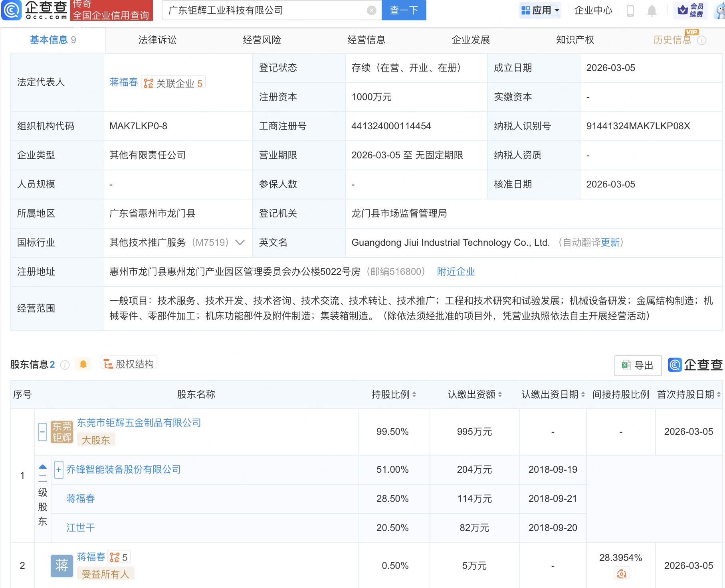Switch to the 法律诉讼 tab
The height and width of the screenshot is (588, 725).
(x=157, y=40)
